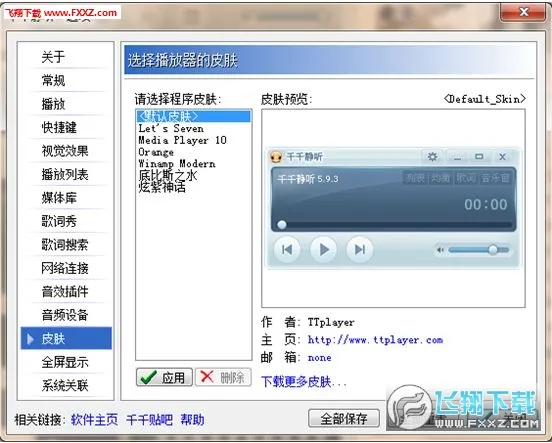Open the 音效插件 settings page
Viewport: 552px width, 443px height.
pos(65,291)
